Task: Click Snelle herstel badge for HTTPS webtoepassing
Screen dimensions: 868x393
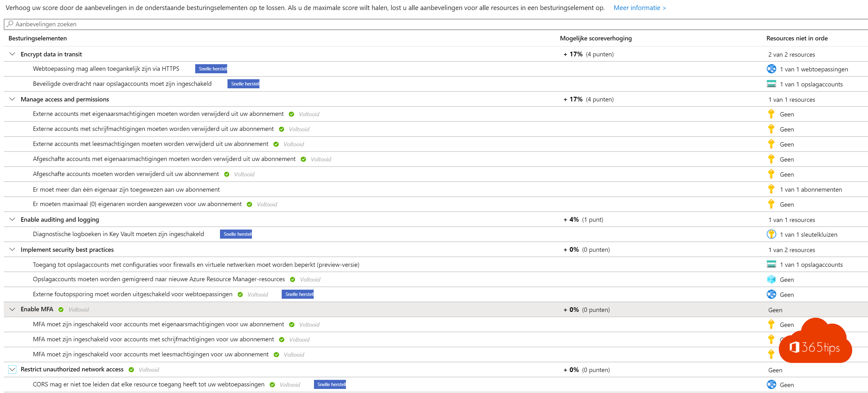Action: 211,69
